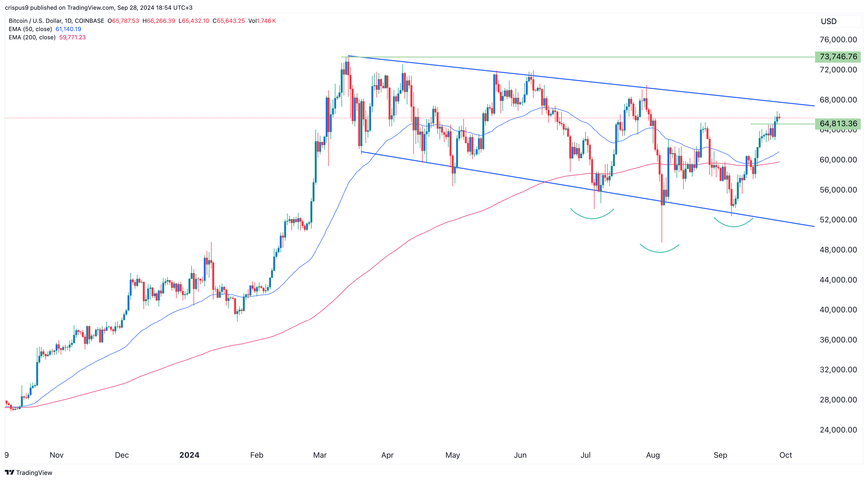Click the Mar label on time axis
This screenshot has width=868, height=481.
320,455
